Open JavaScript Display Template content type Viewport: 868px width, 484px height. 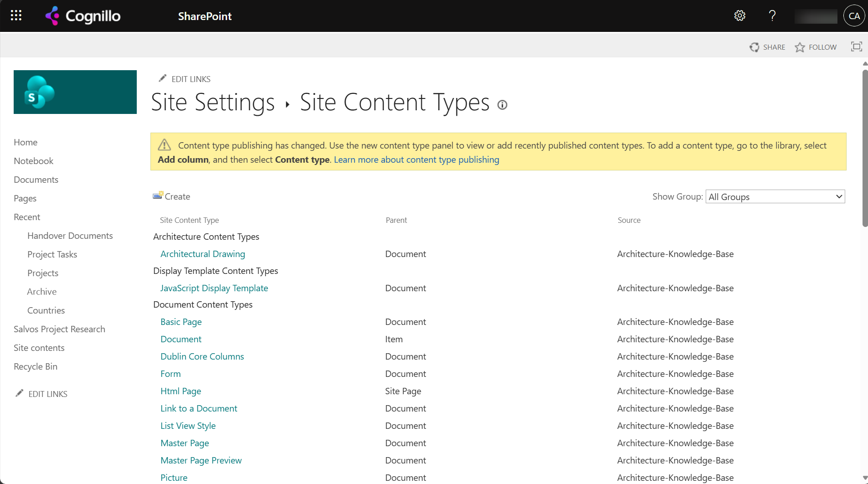coord(214,288)
